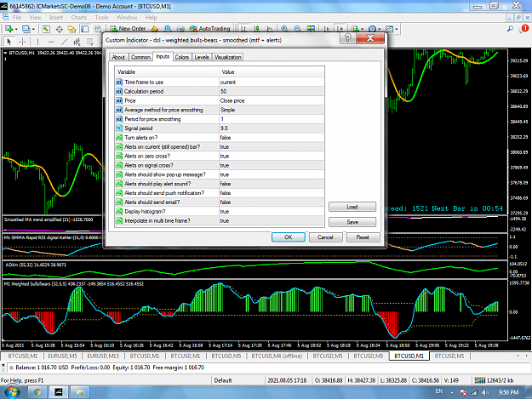
Task: Expand the New Chart dropdown arrow
Action: pyautogui.click(x=15, y=29)
